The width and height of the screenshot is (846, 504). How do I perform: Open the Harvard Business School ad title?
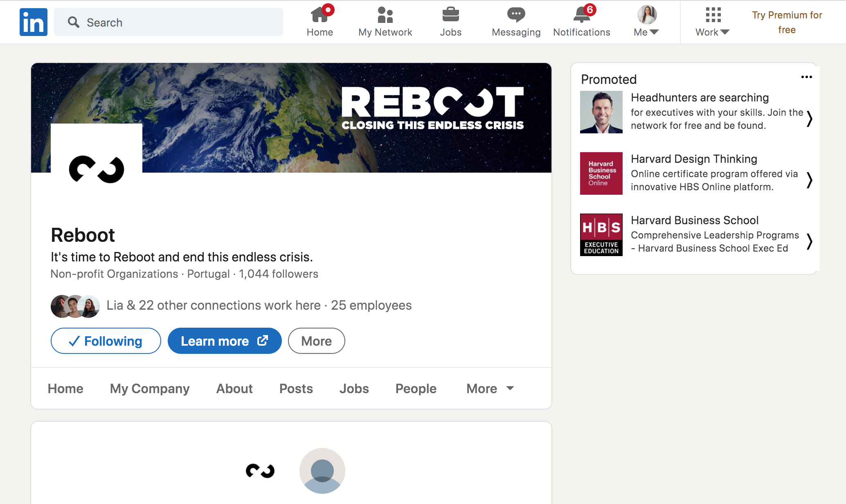(695, 220)
